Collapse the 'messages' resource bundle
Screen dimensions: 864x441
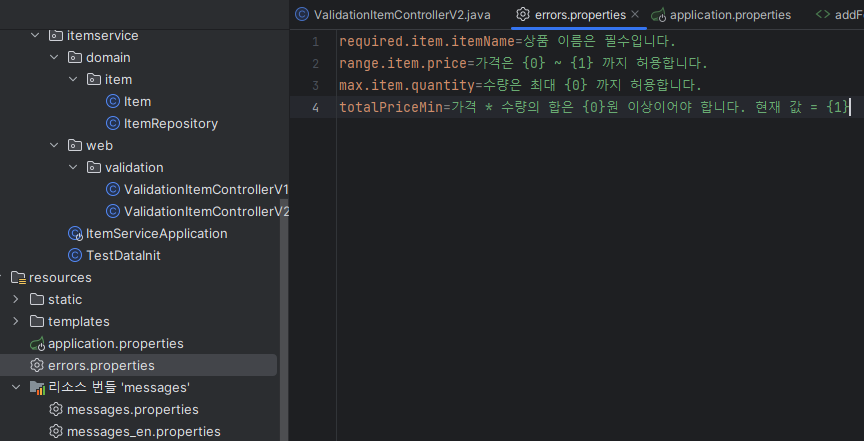[16, 388]
